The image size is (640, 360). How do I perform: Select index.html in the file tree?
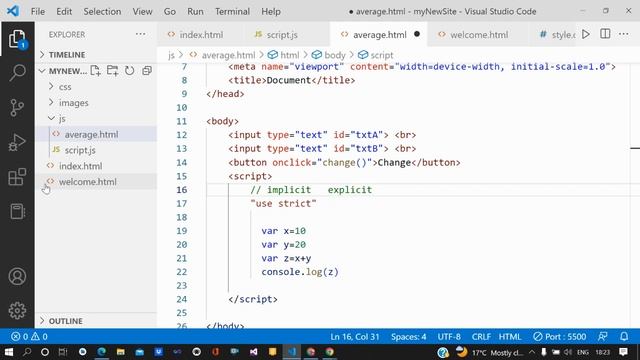[96, 166]
